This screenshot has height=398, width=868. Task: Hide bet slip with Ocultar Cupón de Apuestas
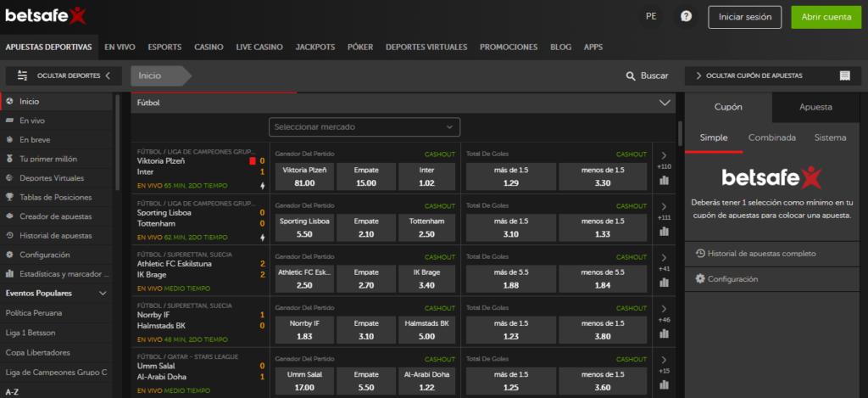[773, 76]
